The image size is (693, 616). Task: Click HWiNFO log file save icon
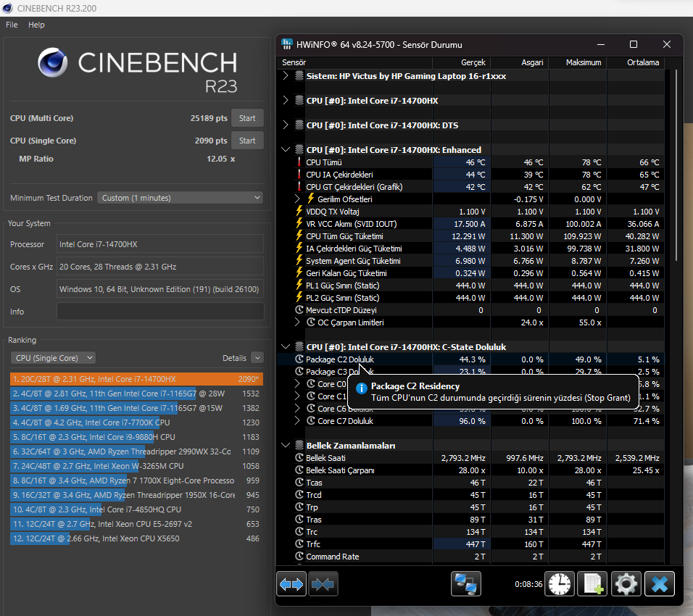593,584
